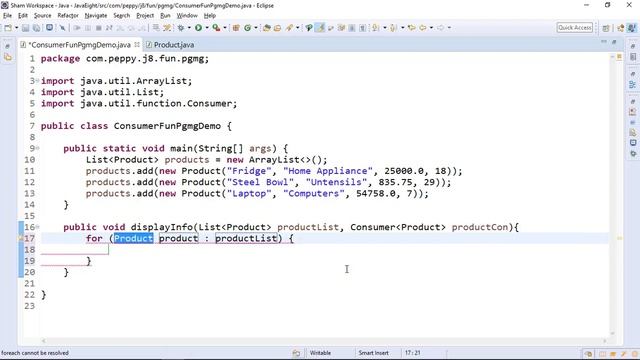
Task: Click the Run Last Tool icon
Action: (216, 28)
